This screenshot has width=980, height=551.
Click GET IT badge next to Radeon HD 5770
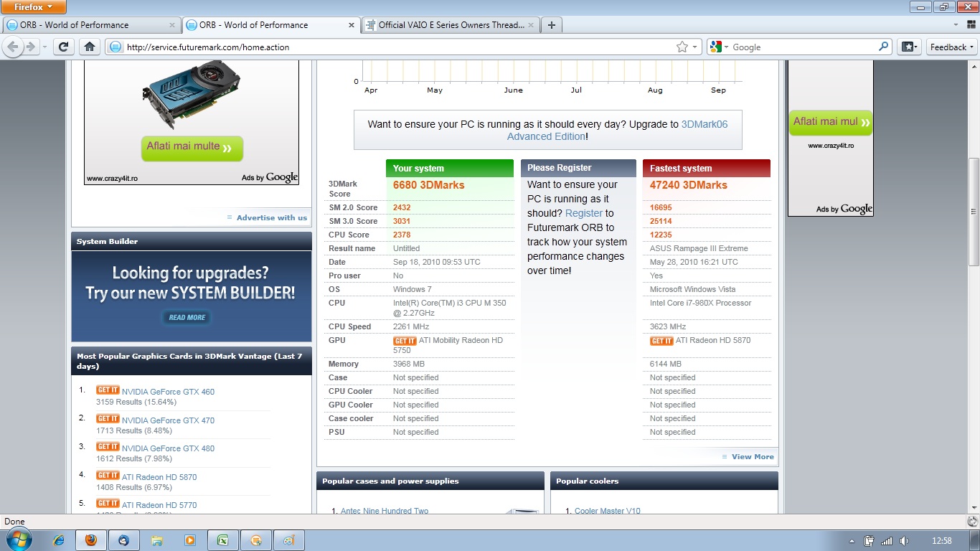click(x=108, y=504)
